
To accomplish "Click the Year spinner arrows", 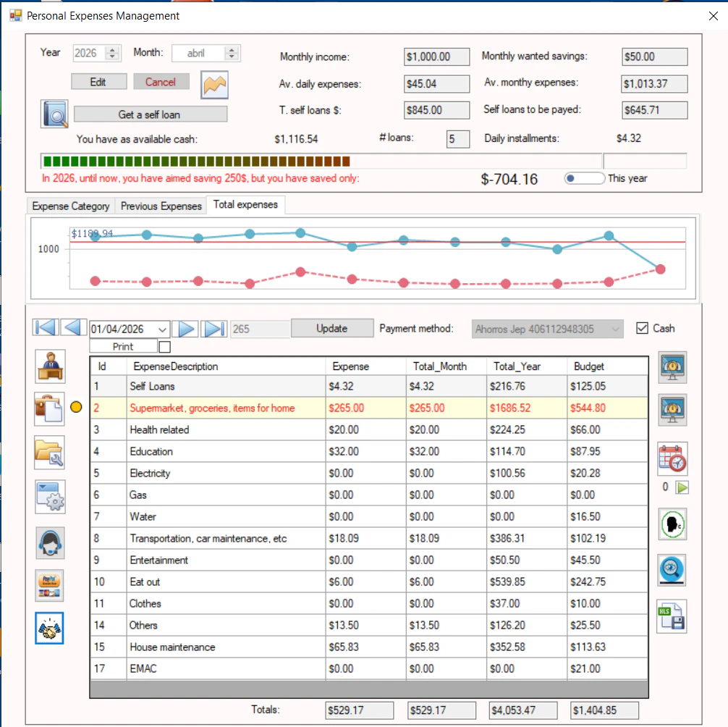I will tap(112, 53).
